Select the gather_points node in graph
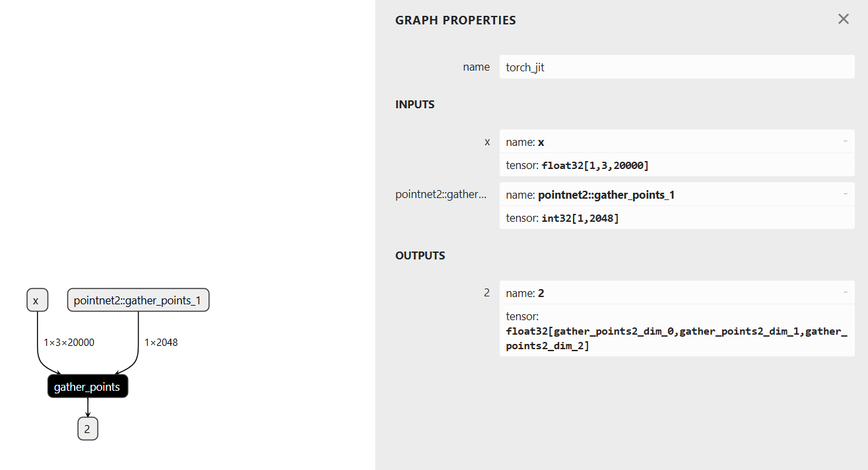The image size is (868, 470). pyautogui.click(x=88, y=387)
